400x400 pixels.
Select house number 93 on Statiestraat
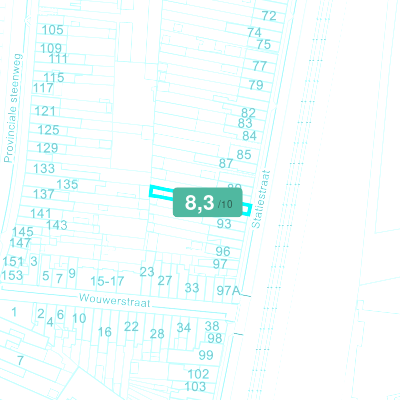pos(224,224)
